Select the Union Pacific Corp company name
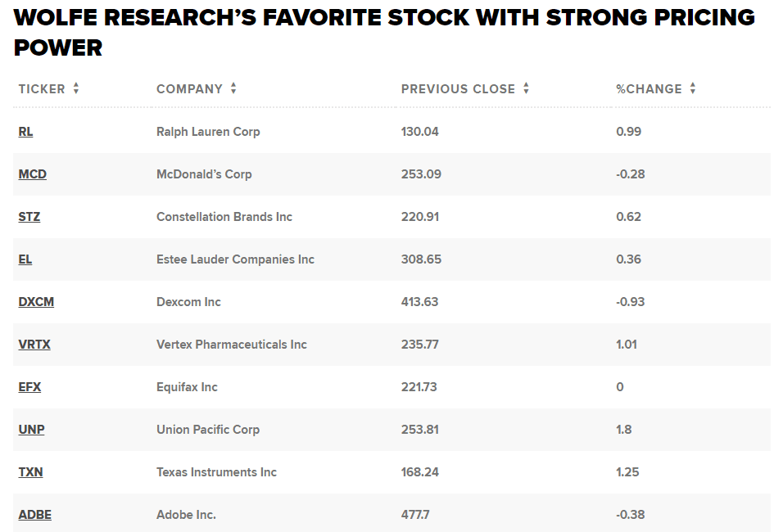Viewport: 774px width, 532px height. [208, 430]
